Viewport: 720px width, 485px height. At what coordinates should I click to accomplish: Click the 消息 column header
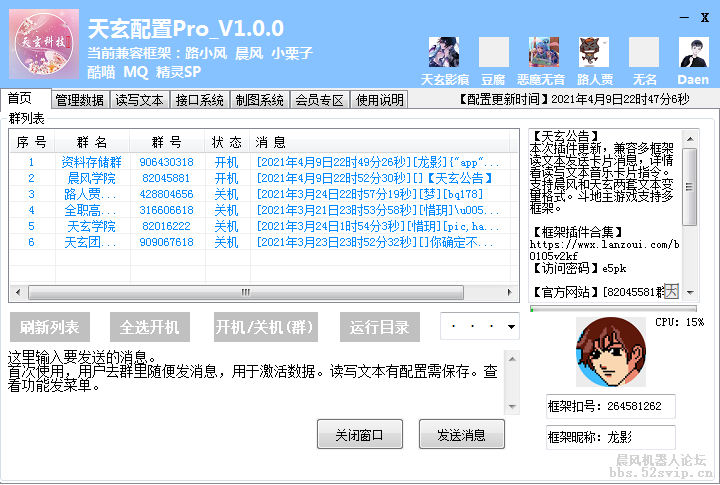[380, 142]
